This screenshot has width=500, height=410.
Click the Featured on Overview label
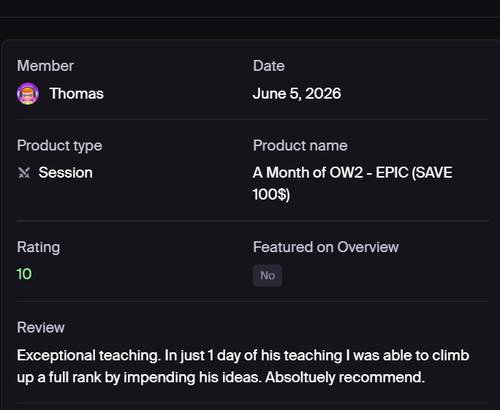pyautogui.click(x=326, y=247)
